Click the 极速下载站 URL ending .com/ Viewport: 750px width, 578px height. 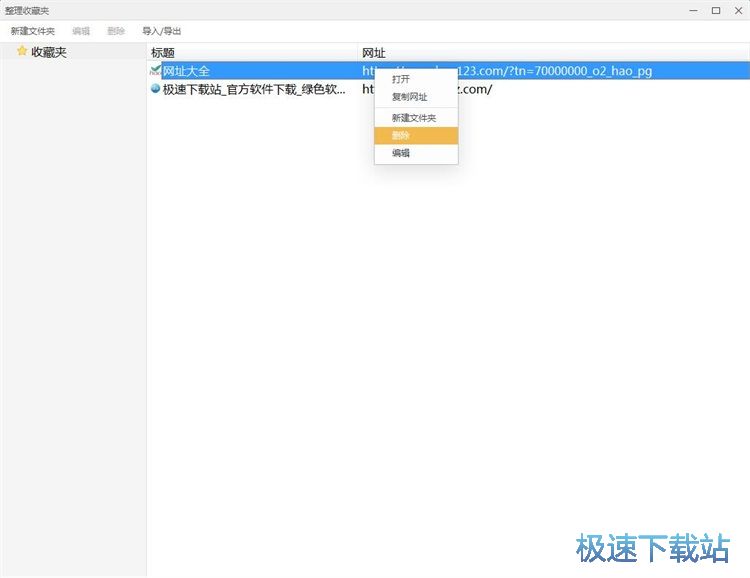point(427,89)
